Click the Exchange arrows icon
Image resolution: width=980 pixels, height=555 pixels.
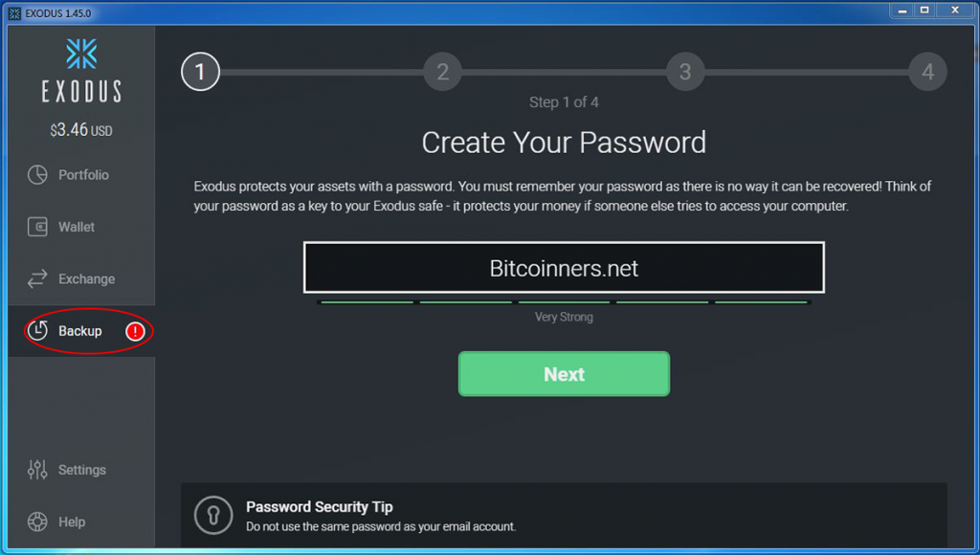point(37,279)
